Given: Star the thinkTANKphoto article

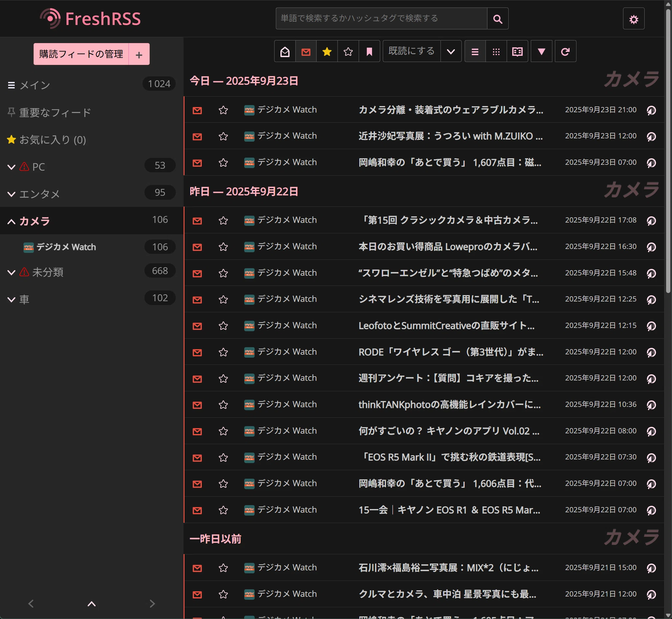Looking at the screenshot, I should (223, 405).
